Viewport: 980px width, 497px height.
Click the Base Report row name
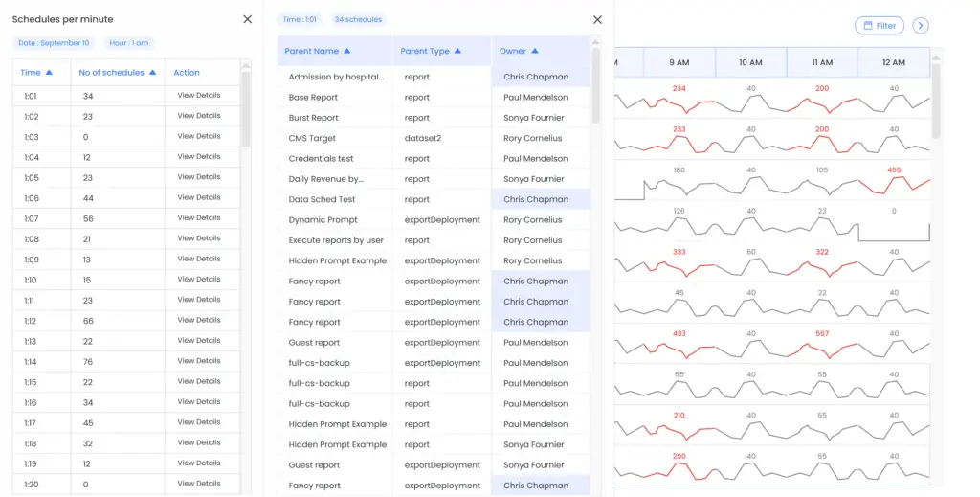pos(313,98)
